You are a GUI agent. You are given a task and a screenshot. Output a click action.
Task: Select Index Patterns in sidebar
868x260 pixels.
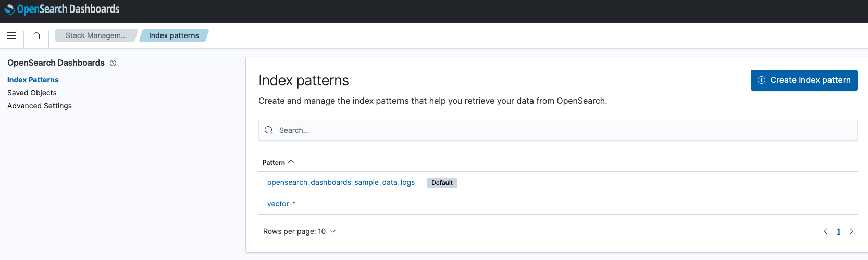33,80
